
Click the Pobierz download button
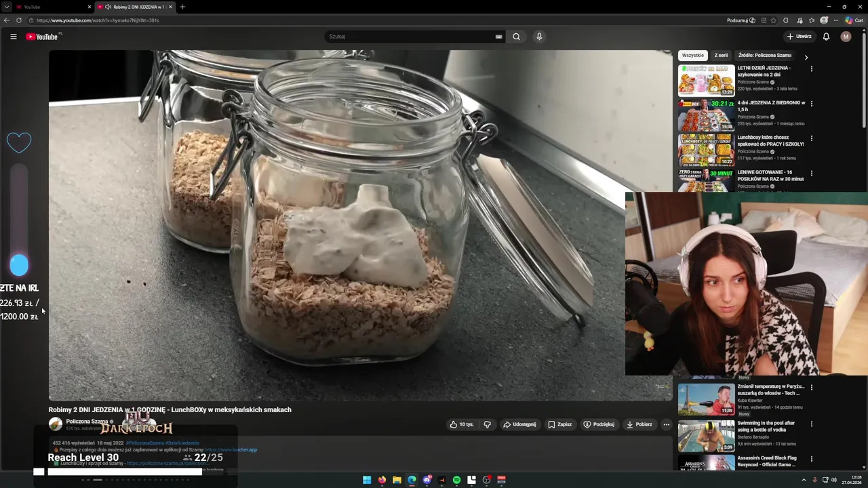639,424
